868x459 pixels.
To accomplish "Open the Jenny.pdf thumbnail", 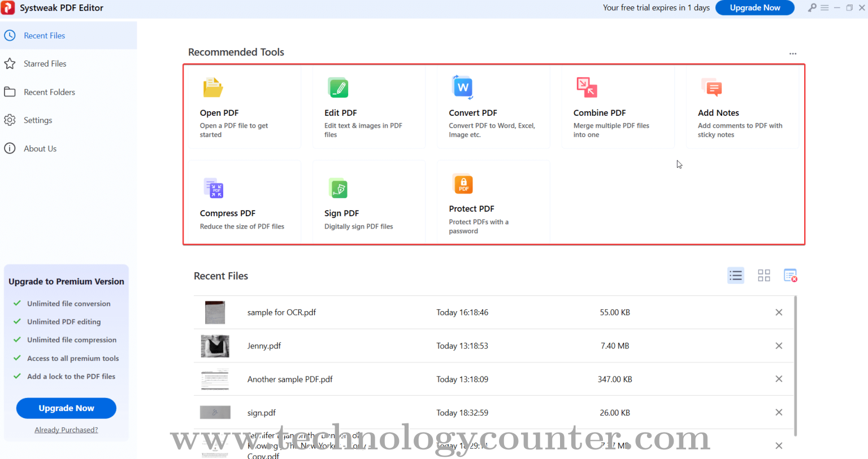I will (215, 346).
